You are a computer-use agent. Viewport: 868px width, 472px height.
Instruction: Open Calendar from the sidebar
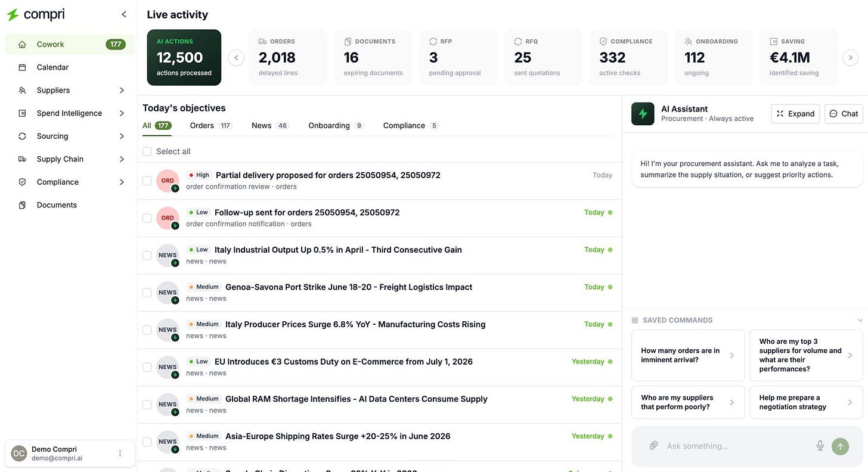[70, 67]
